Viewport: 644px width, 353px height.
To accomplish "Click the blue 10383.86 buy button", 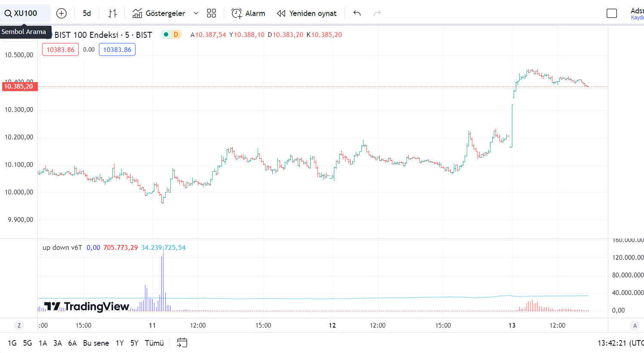I will 117,50.
